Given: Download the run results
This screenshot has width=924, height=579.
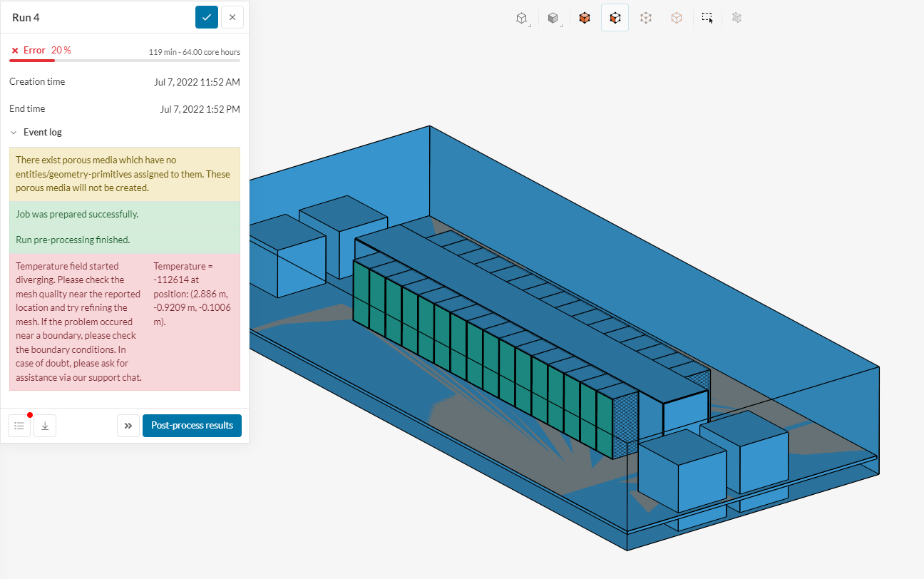Looking at the screenshot, I should pyautogui.click(x=45, y=426).
